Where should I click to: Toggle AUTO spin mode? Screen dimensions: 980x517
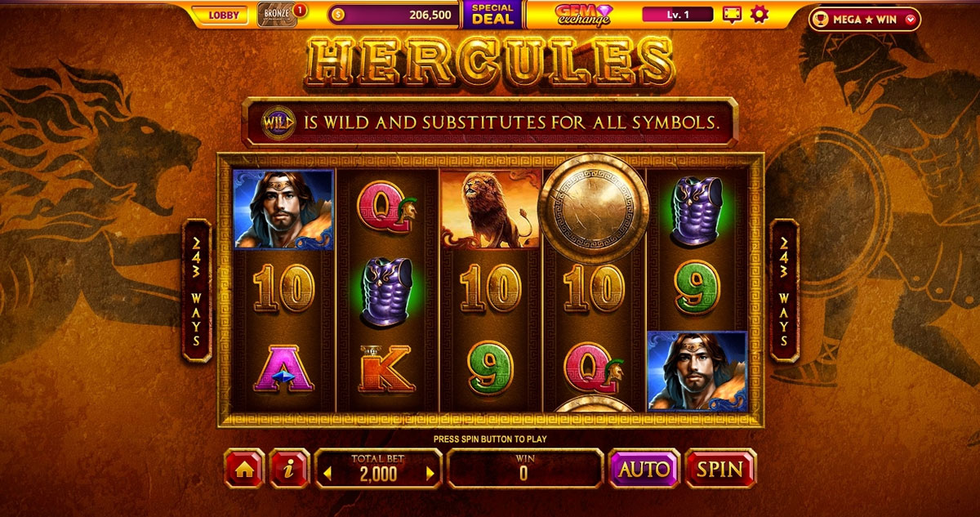644,469
